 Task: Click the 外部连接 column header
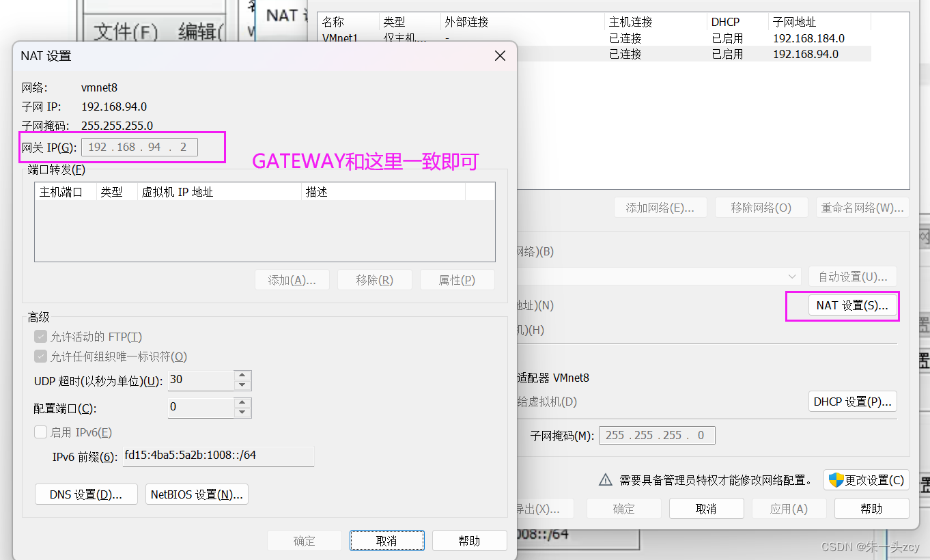click(x=522, y=22)
